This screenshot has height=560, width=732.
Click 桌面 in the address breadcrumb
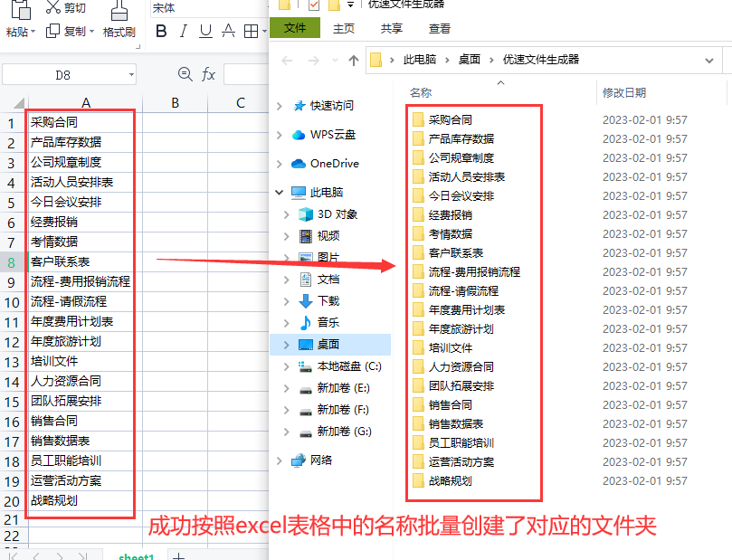470,60
